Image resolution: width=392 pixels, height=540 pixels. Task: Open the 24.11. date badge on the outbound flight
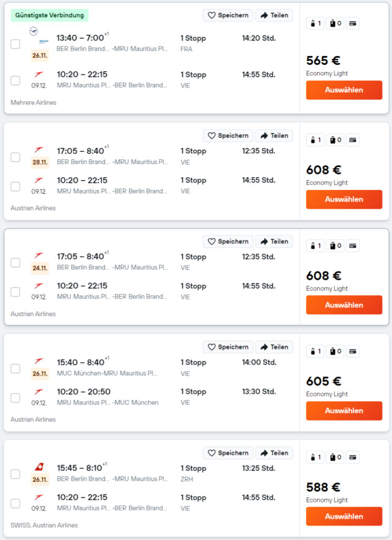click(x=40, y=268)
